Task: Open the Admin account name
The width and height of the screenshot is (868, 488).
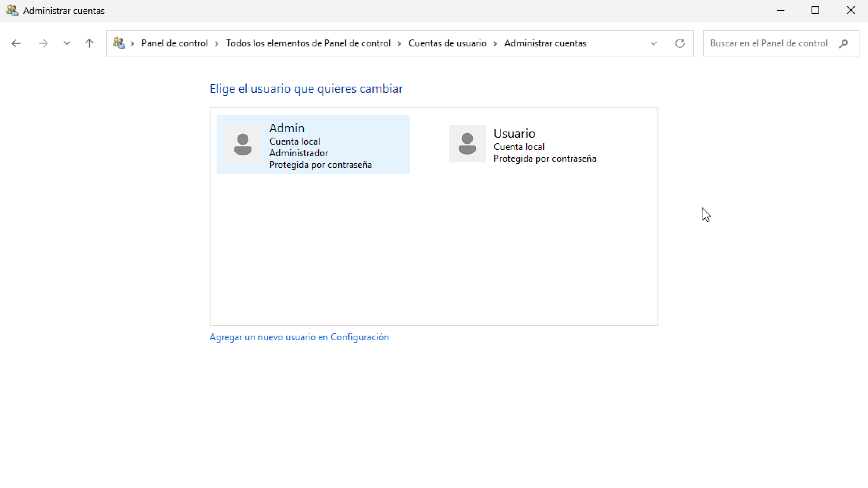Action: pyautogui.click(x=287, y=128)
